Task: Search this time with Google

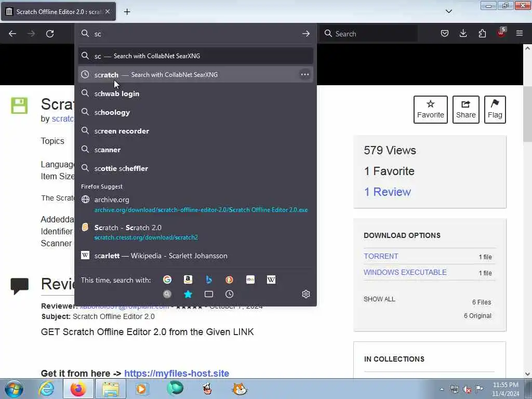Action: [x=167, y=280]
